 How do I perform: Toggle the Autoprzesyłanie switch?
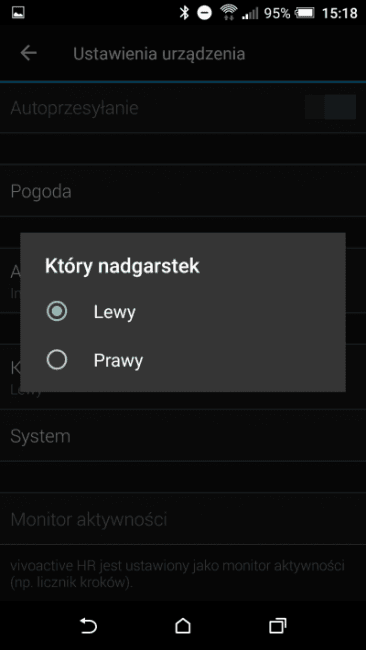coord(330,107)
